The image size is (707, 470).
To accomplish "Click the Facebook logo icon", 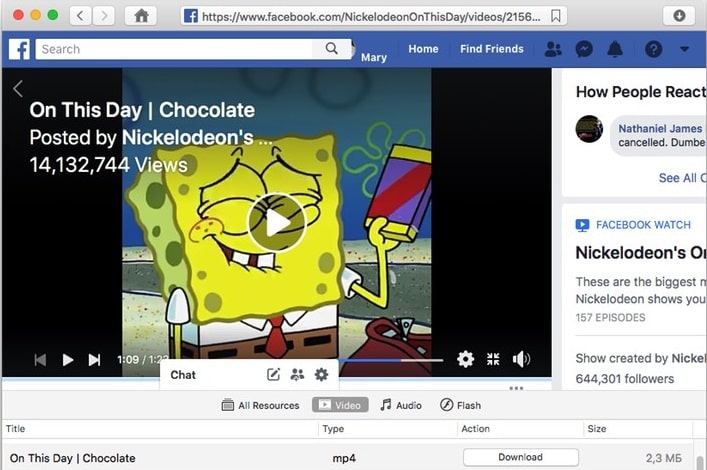I will (x=19, y=49).
